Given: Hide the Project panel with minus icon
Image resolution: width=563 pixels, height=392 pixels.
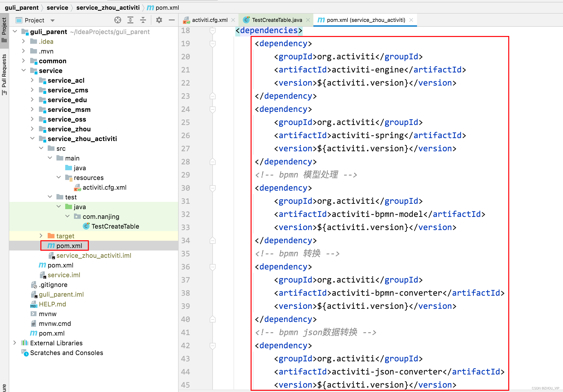Looking at the screenshot, I should (172, 20).
